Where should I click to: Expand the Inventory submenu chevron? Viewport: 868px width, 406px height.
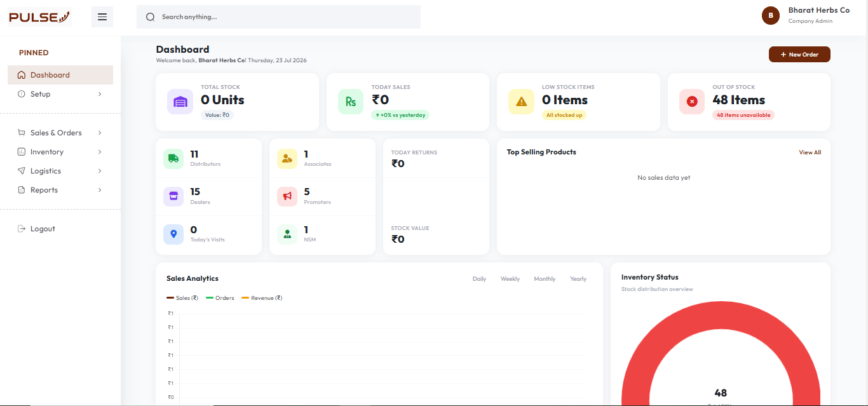click(100, 152)
